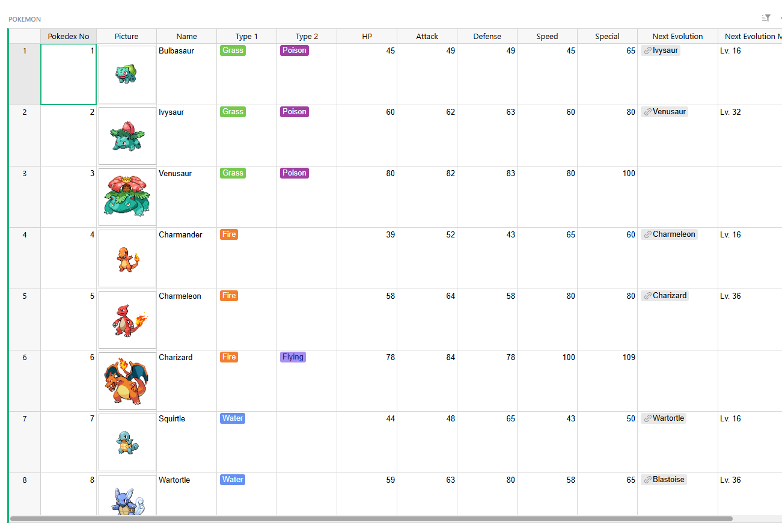Select the Pokedex No column header
The width and height of the screenshot is (782, 532).
pos(69,36)
